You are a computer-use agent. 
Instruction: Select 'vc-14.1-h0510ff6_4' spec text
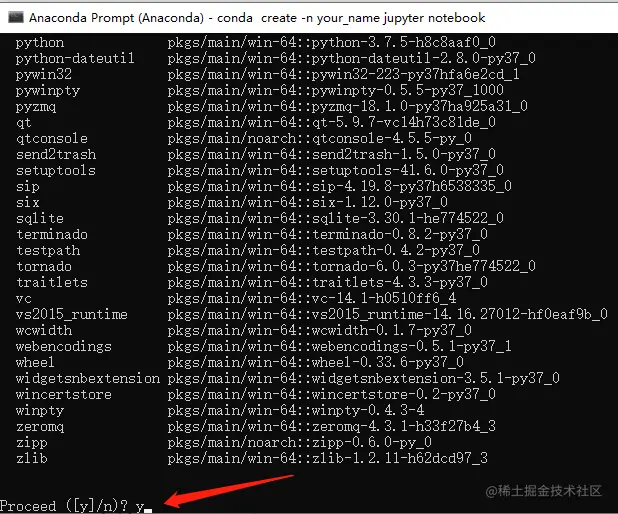[x=384, y=298]
